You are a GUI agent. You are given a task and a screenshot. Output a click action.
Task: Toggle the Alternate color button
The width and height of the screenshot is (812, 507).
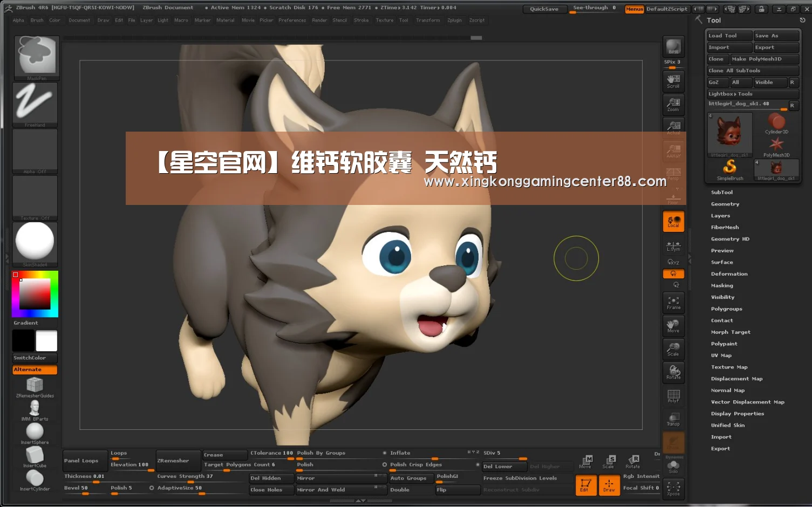tap(35, 369)
